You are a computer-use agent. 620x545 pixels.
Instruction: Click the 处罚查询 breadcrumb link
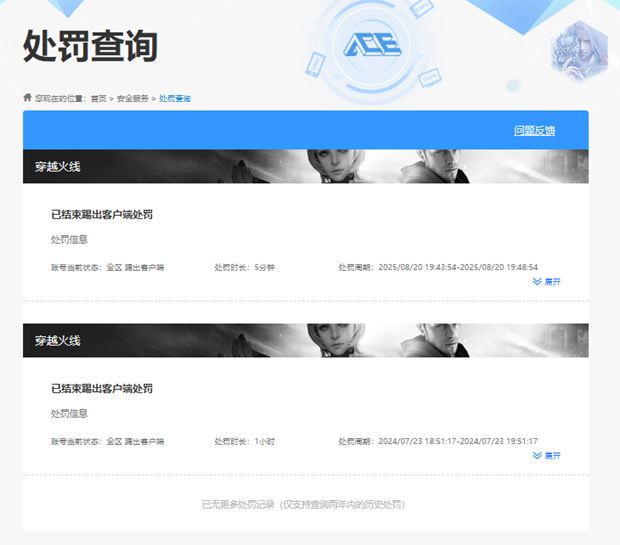[174, 98]
